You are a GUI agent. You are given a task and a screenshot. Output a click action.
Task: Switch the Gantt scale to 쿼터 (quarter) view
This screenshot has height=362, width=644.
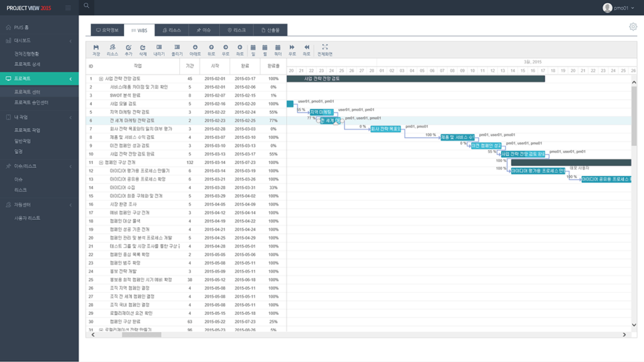pos(277,50)
